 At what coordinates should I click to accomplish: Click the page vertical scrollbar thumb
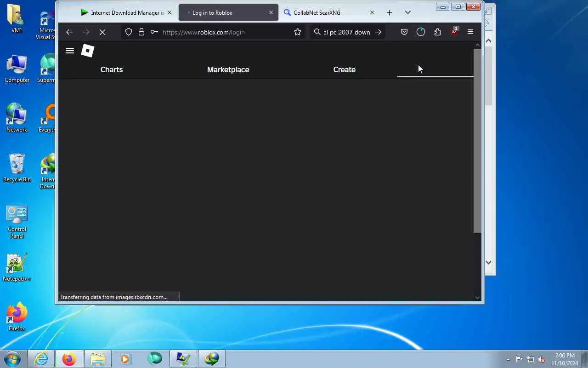pos(477,141)
